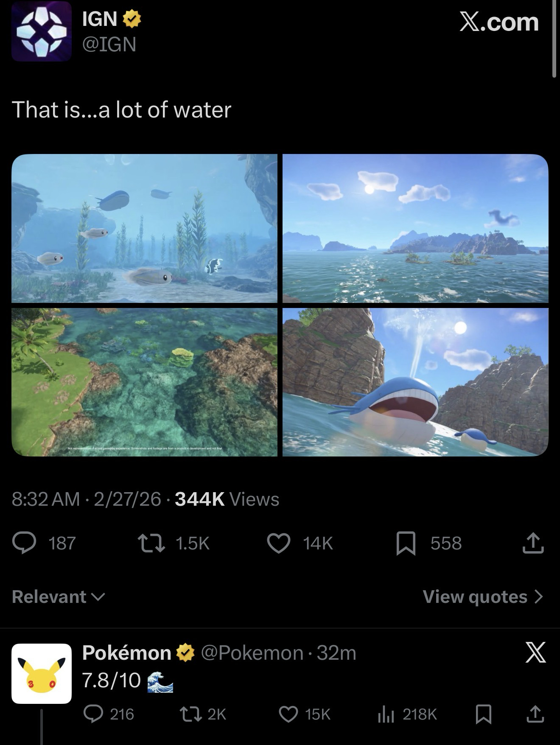Share the IGN post
This screenshot has width=560, height=745.
(534, 543)
